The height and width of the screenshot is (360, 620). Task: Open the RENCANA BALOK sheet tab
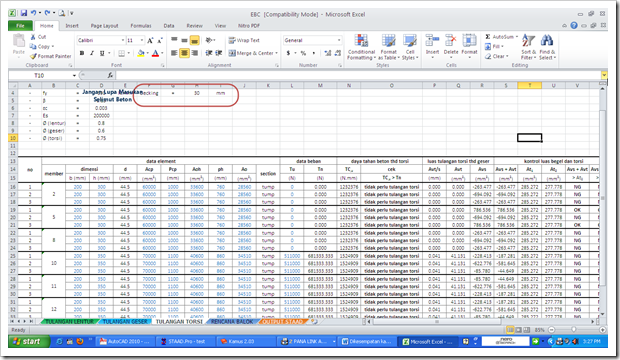tap(232, 322)
